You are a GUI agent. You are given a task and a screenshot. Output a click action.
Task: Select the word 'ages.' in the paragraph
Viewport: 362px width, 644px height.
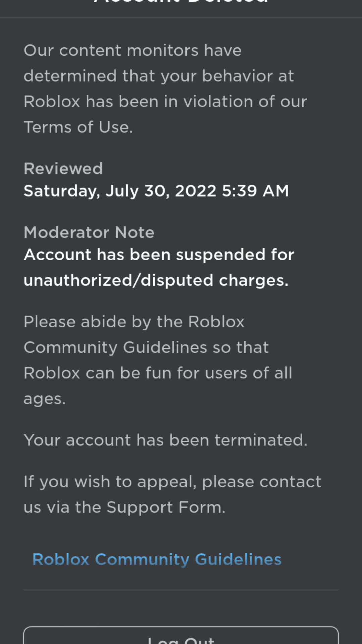[x=45, y=399]
